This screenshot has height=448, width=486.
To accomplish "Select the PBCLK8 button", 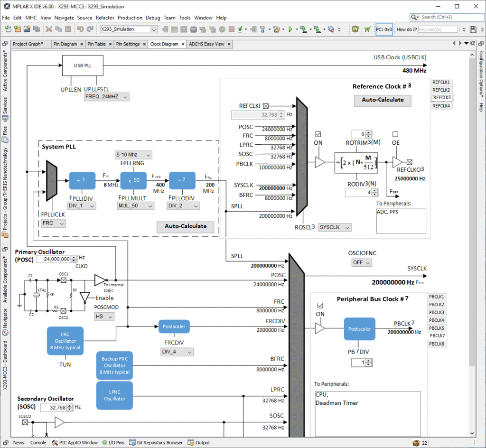I will (x=436, y=344).
